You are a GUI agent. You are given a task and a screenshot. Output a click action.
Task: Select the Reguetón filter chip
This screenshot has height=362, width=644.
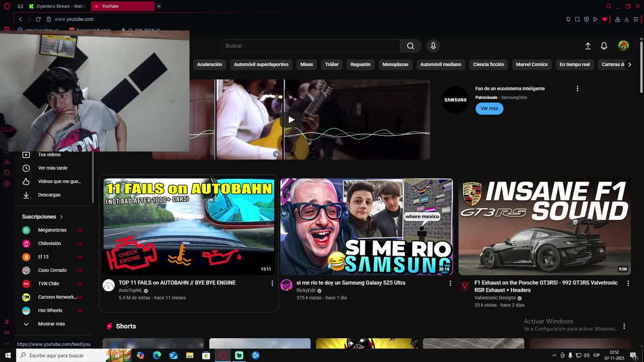coord(360,64)
